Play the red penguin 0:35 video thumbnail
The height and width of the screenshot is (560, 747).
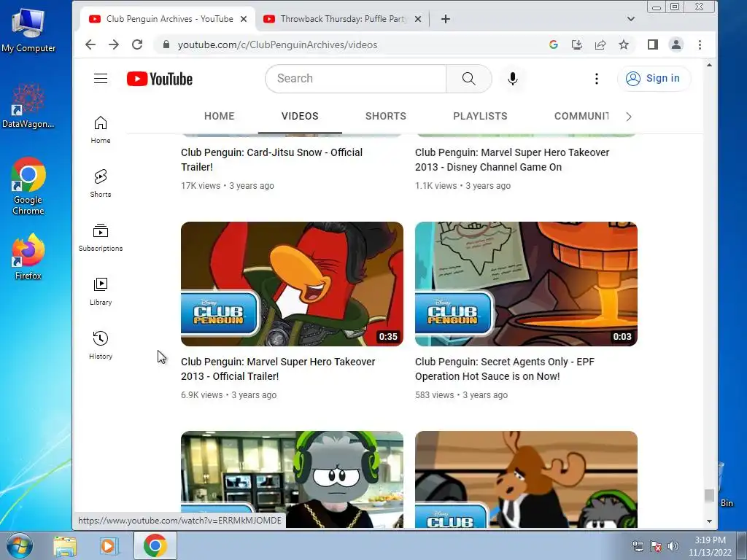coord(292,284)
